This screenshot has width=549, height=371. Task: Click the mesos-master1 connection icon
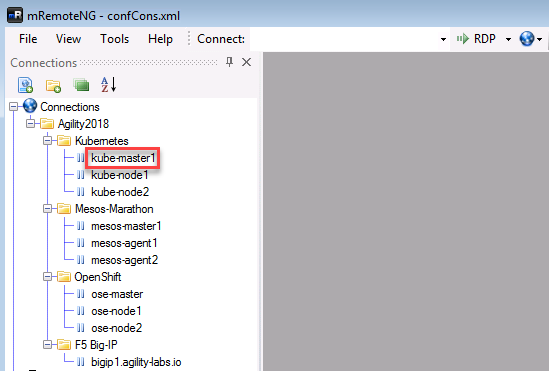pos(81,226)
